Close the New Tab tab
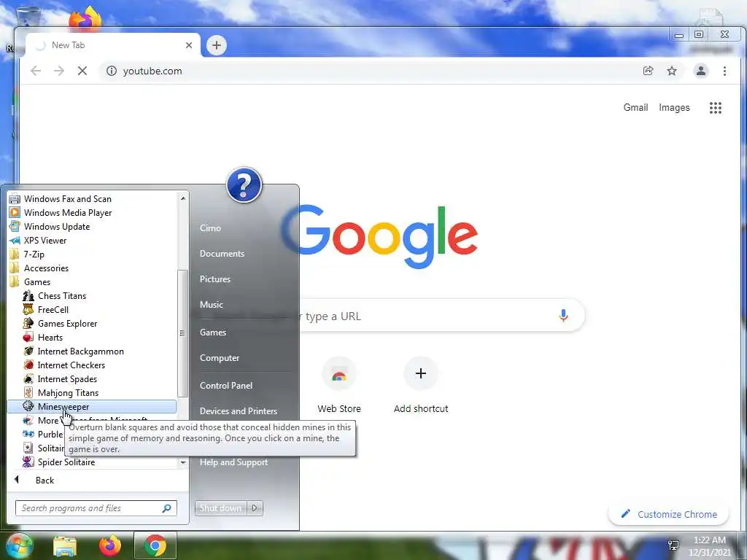Screen dimensions: 747x560 tap(189, 45)
